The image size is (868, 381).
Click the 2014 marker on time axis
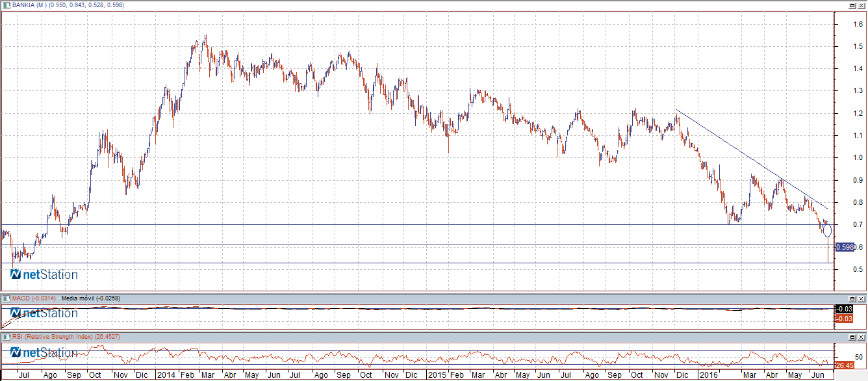point(167,375)
